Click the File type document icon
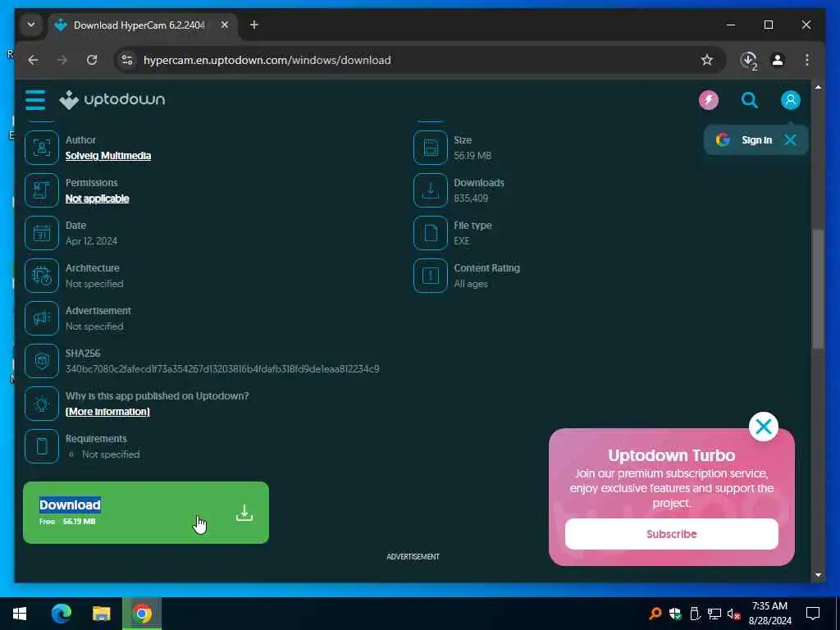The width and height of the screenshot is (840, 630). [430, 233]
